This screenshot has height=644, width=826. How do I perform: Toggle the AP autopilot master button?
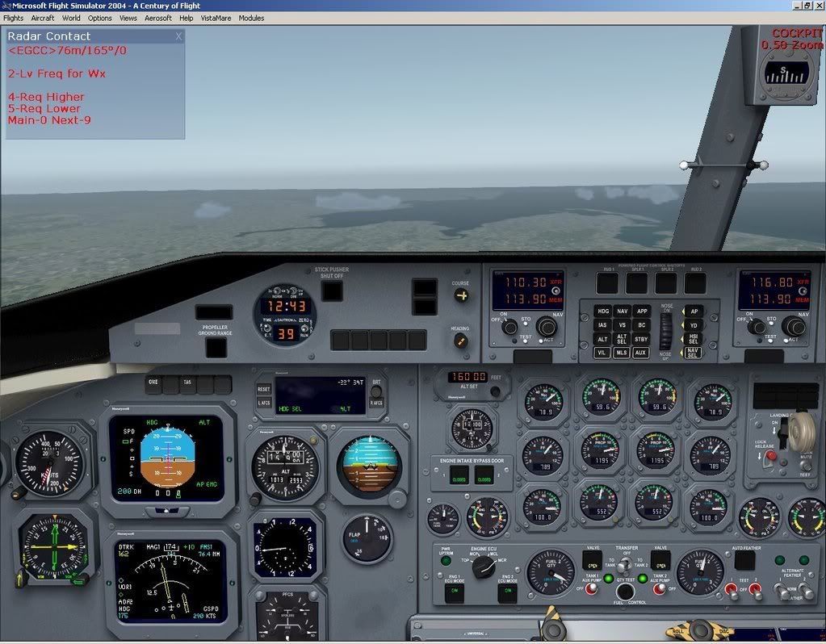(x=694, y=312)
